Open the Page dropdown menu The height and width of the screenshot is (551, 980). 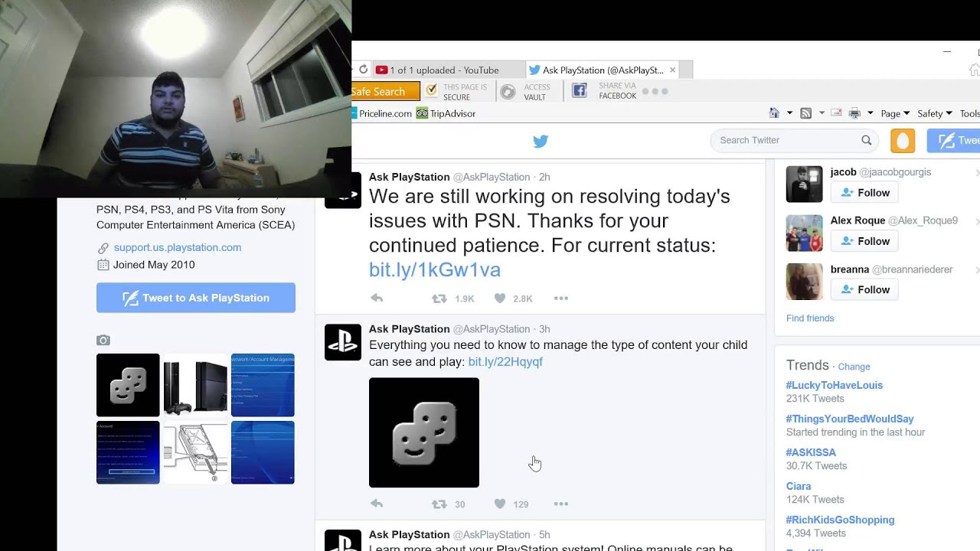coord(895,113)
